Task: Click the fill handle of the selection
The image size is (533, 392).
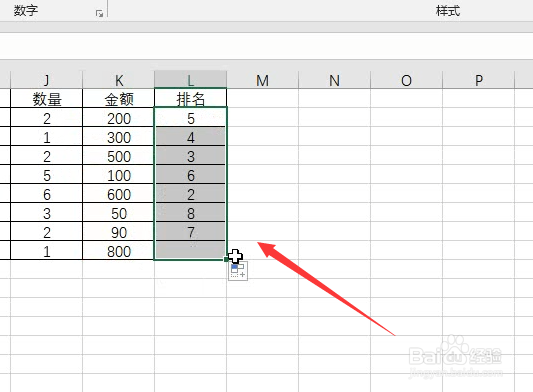Action: click(x=226, y=260)
